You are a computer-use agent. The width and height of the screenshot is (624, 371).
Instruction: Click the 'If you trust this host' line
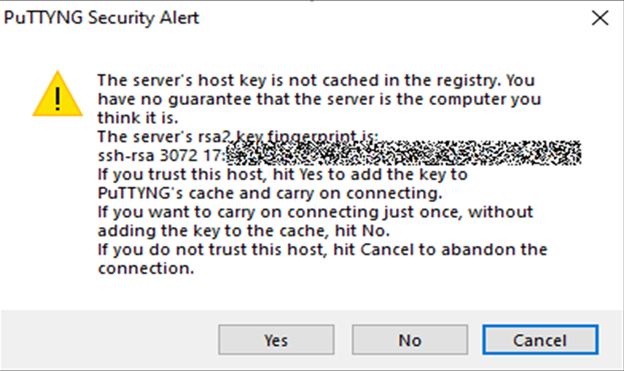coord(283,174)
